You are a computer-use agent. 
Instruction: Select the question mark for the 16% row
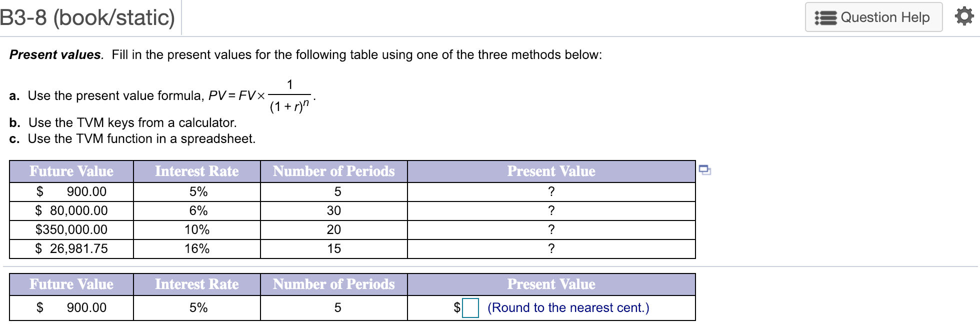550,248
